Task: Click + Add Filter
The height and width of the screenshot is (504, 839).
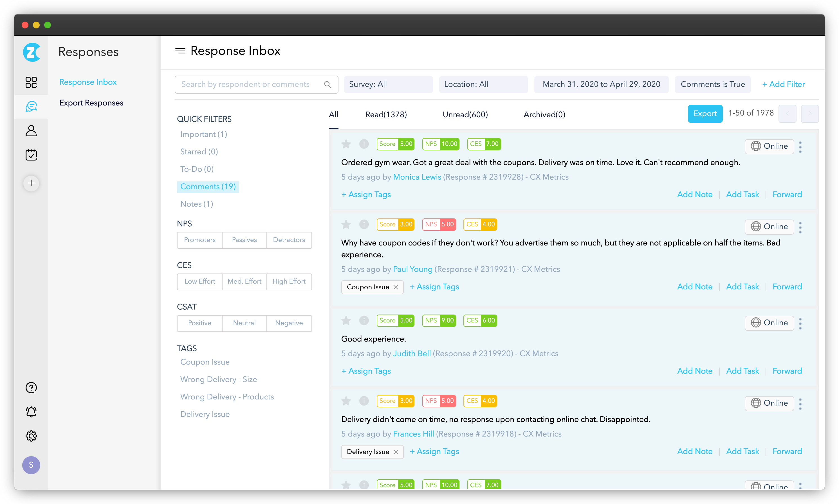Action: click(783, 85)
